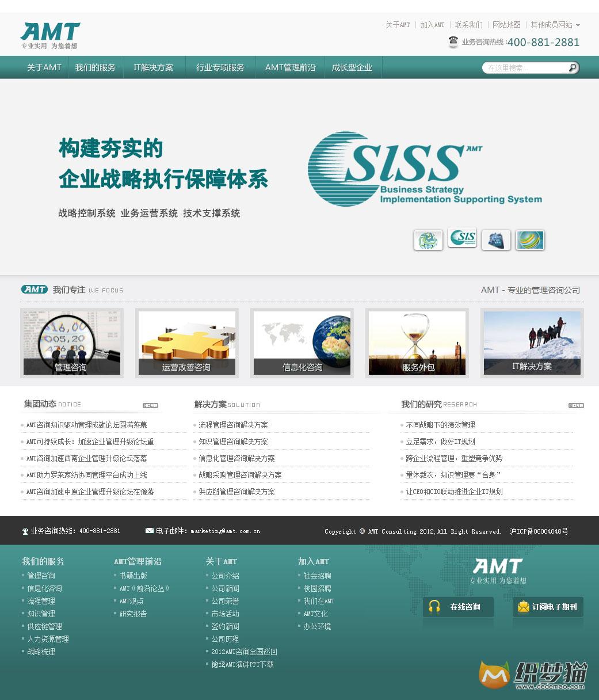
Task: Click the 网站地图 top link
Action: [506, 25]
